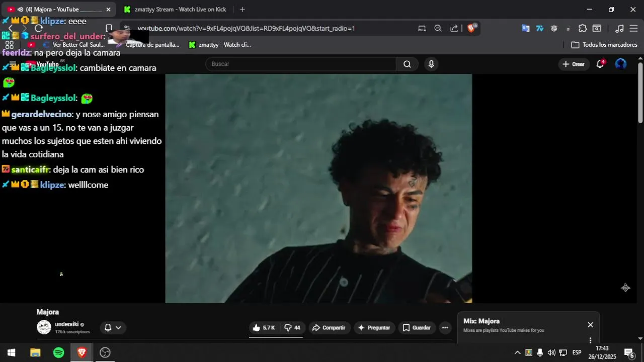The width and height of the screenshot is (644, 362).
Task: Open the Ver Better Call Saul bookmark
Action: [x=73, y=45]
